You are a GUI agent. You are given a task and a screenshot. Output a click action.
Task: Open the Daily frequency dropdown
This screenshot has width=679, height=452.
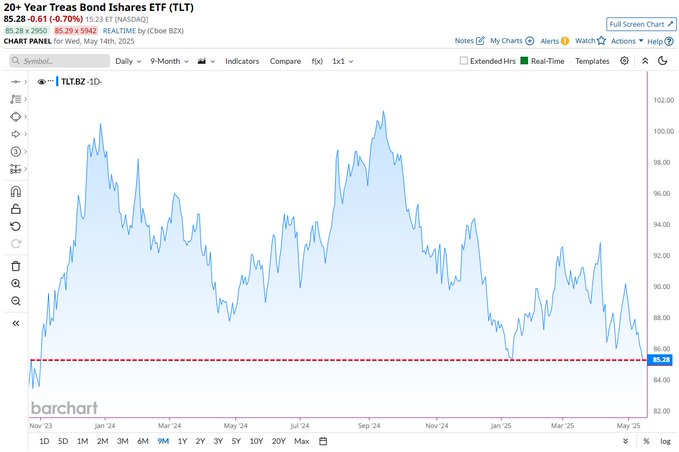tap(128, 61)
